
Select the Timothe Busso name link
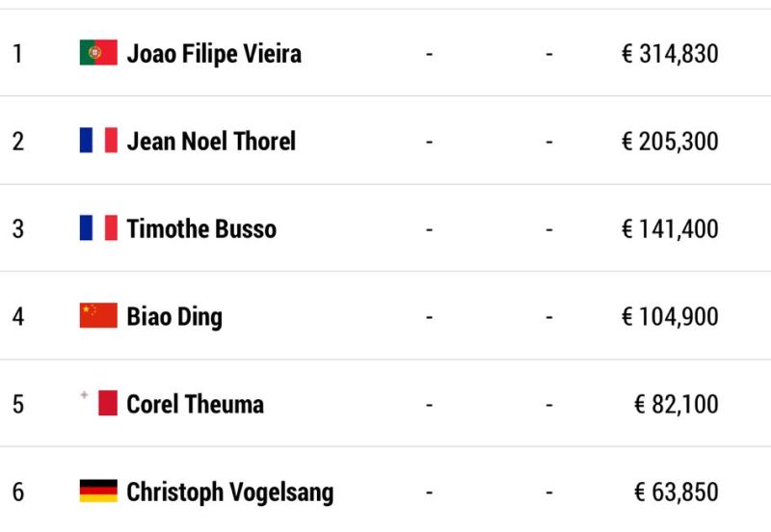tap(201, 228)
